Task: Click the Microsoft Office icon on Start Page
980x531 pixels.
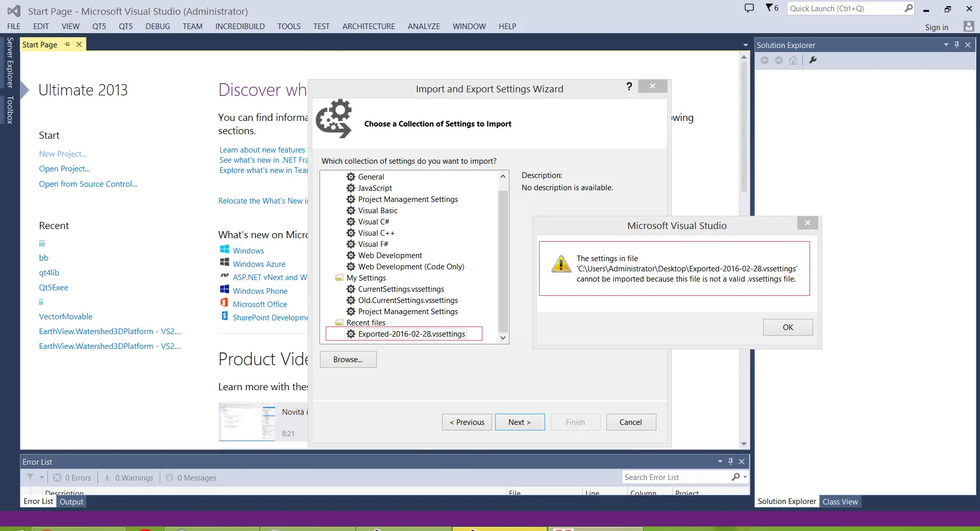Action: 225,303
